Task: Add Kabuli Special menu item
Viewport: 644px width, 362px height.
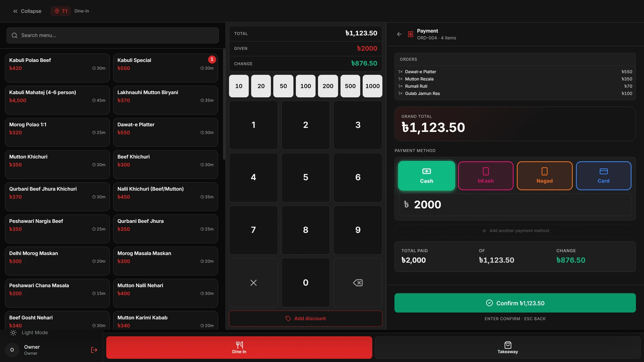Action: point(165,68)
